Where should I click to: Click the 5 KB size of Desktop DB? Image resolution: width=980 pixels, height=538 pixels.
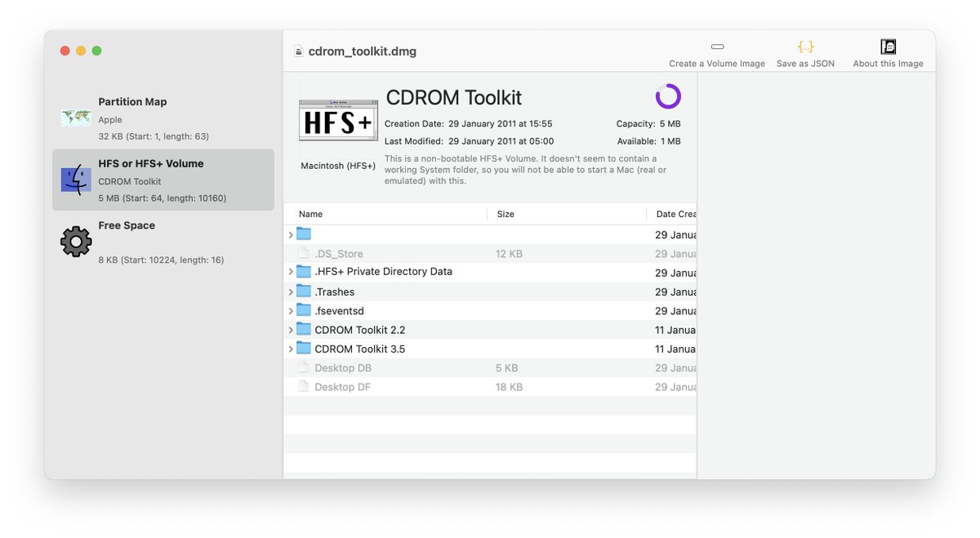coord(506,368)
